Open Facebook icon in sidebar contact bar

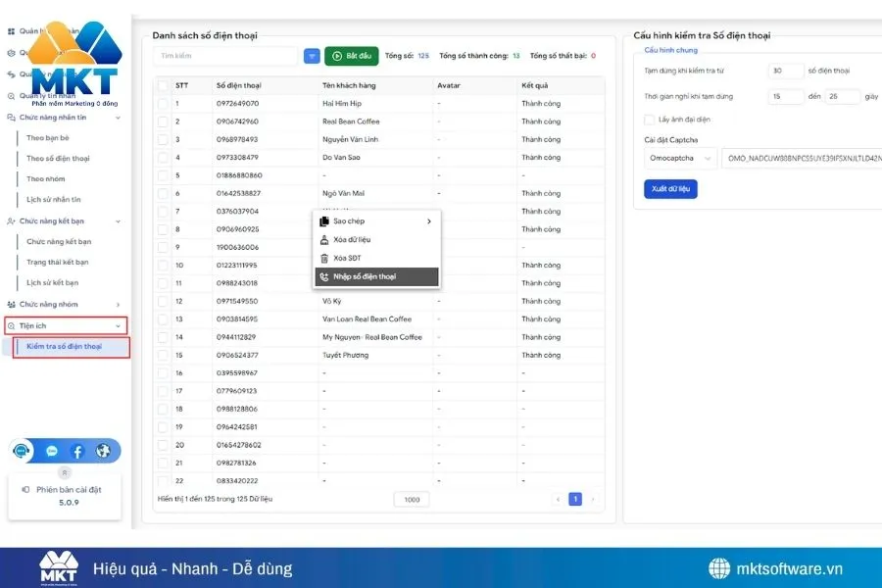pos(77,452)
